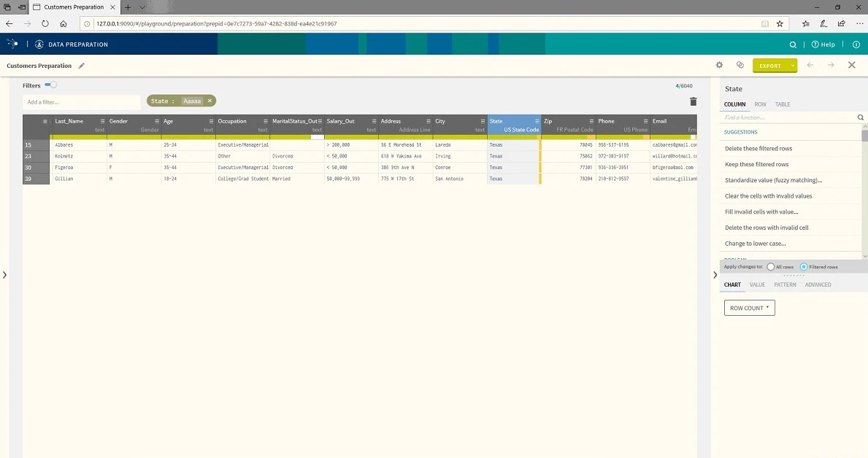Click the browser refresh icon
868x458 pixels.
45,24
